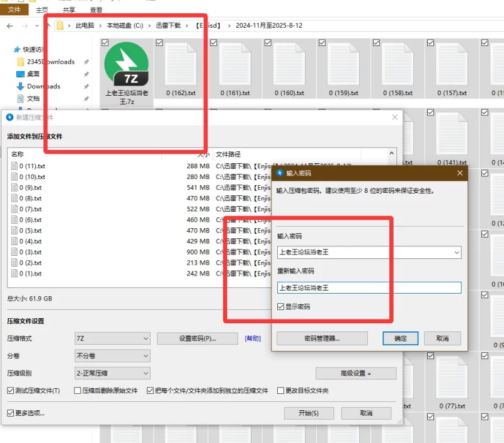Open the 上老王论坛当老王.7z archive icon
The image size is (504, 443).
(127, 64)
